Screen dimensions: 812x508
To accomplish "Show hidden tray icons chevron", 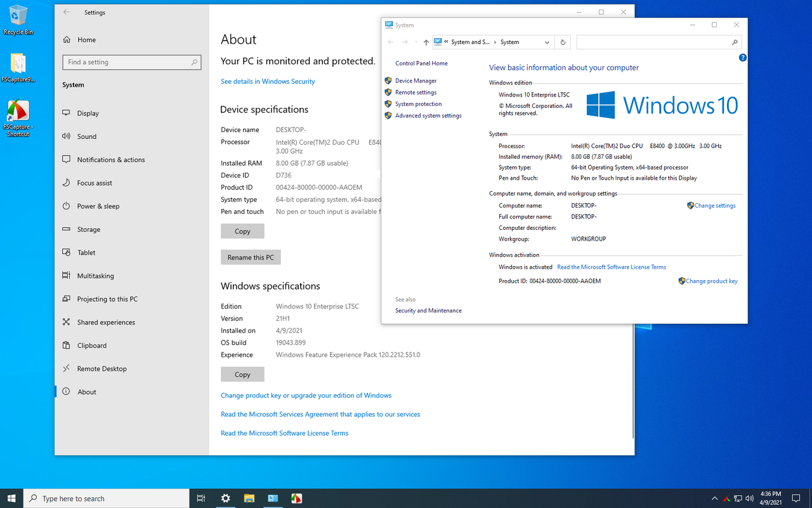I will pos(715,498).
